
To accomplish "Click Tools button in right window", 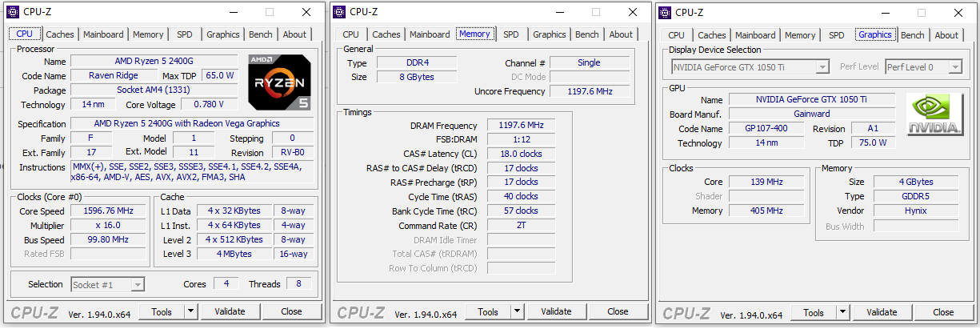I will pos(814,312).
